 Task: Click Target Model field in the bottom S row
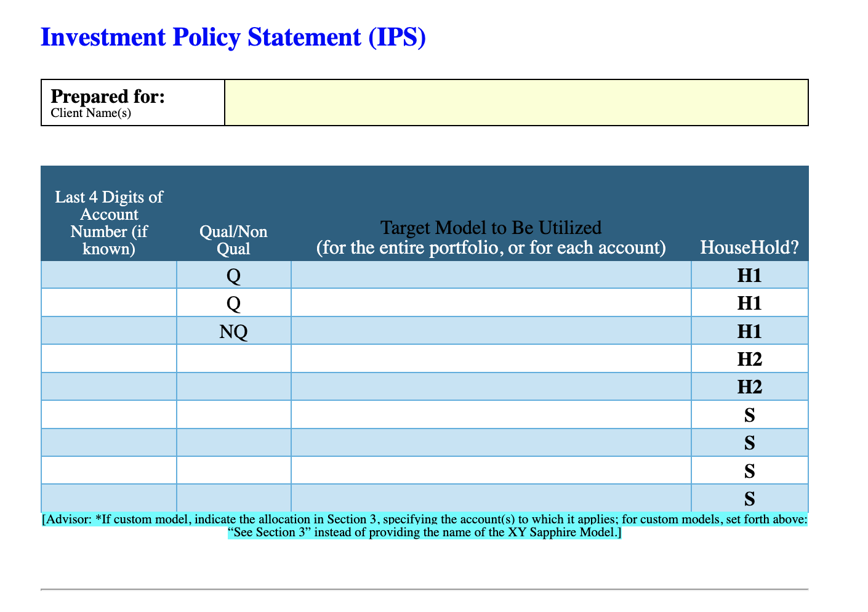491,499
